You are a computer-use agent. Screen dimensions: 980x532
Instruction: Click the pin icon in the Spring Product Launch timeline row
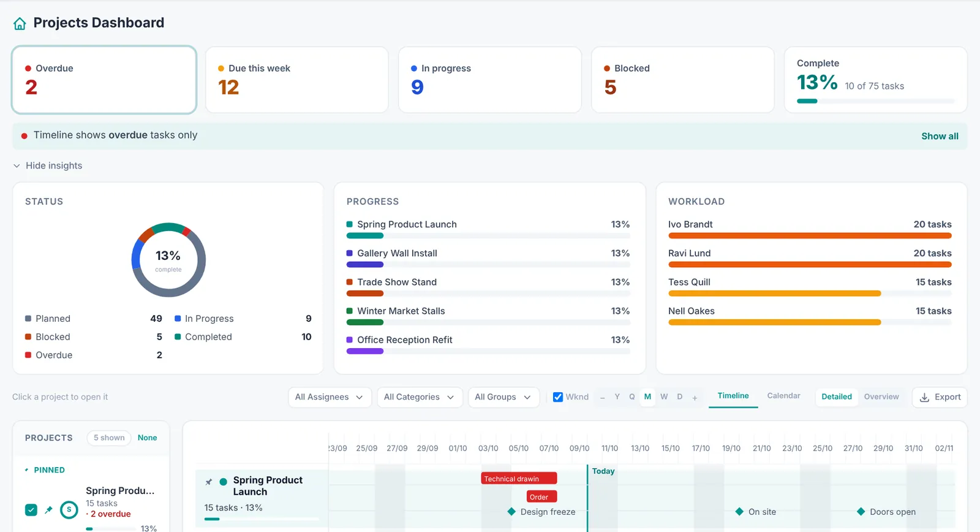[209, 482]
